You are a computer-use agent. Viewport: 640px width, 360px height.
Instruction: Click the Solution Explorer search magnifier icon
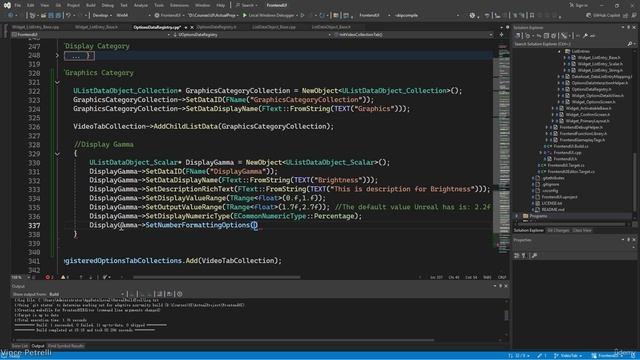[x=630, y=44]
